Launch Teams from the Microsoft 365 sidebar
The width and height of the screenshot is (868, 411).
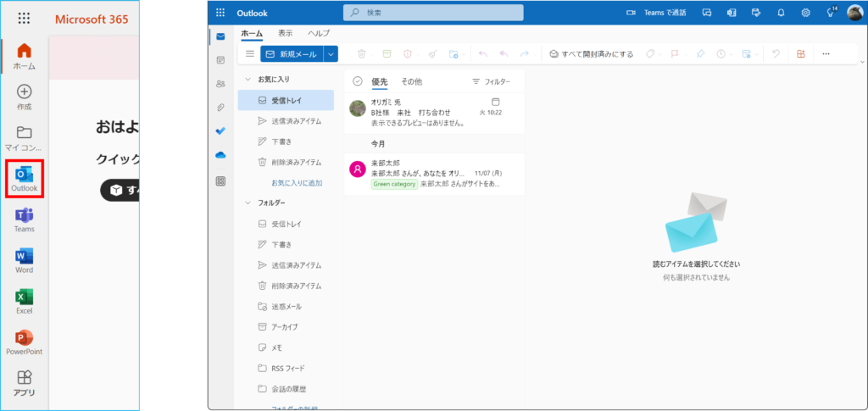pos(25,219)
